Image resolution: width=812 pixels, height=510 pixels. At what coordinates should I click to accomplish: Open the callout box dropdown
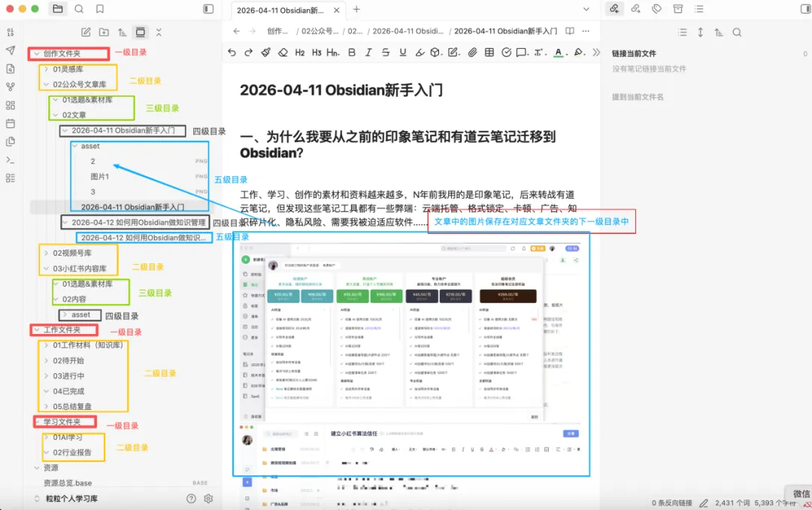coord(522,53)
